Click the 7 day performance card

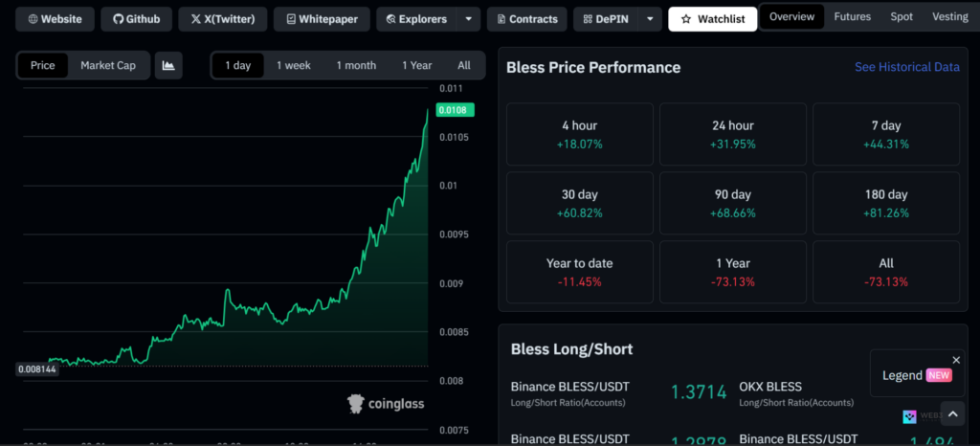(886, 134)
